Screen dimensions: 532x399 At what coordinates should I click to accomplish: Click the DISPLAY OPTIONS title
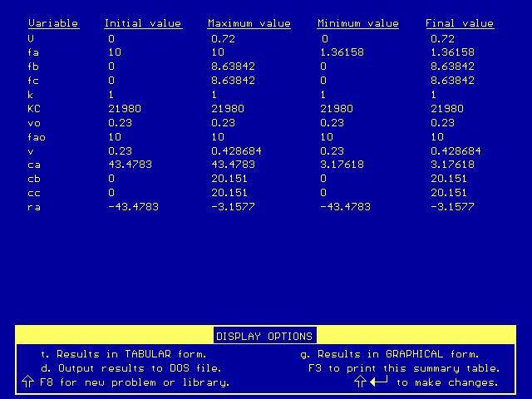click(264, 337)
